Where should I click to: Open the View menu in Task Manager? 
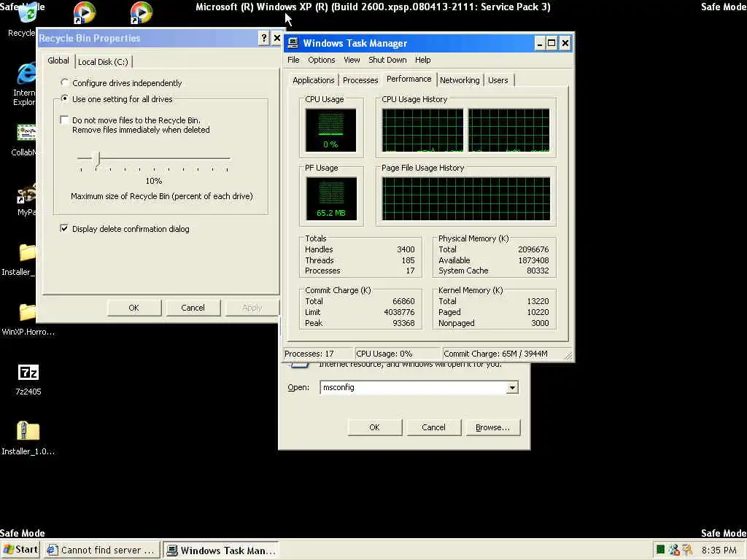[352, 60]
